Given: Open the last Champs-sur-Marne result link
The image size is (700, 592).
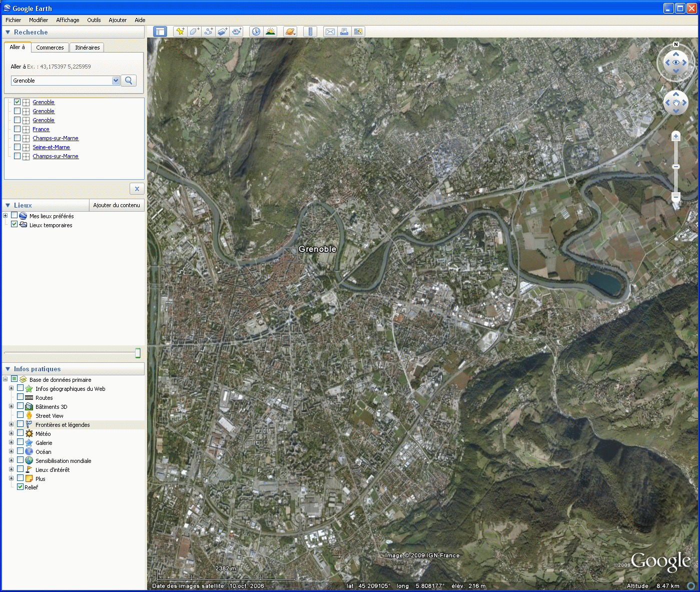Looking at the screenshot, I should point(56,156).
